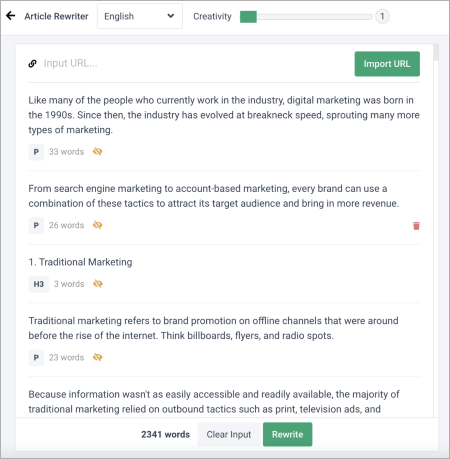450x459 pixels.
Task: Click the Clear Input button
Action: pyautogui.click(x=229, y=434)
